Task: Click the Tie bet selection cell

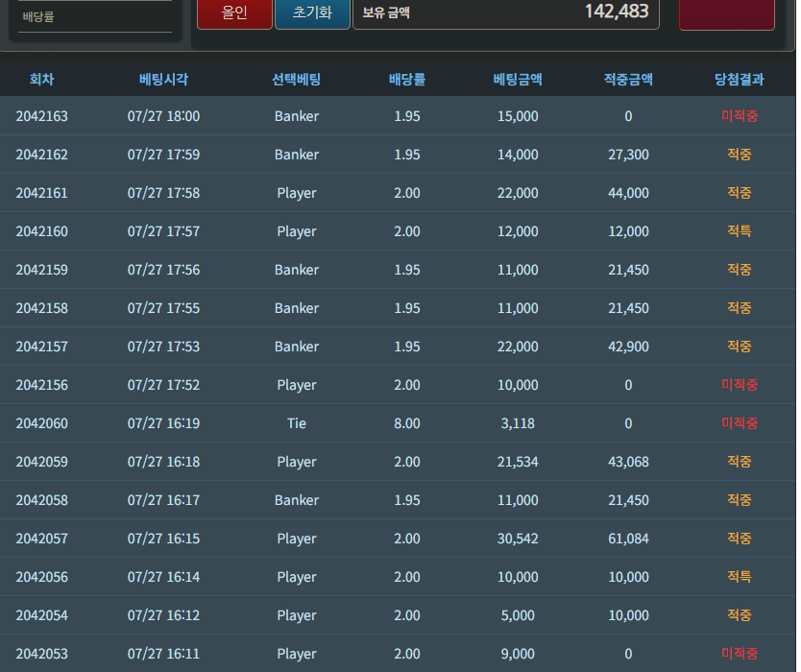Action: click(296, 423)
